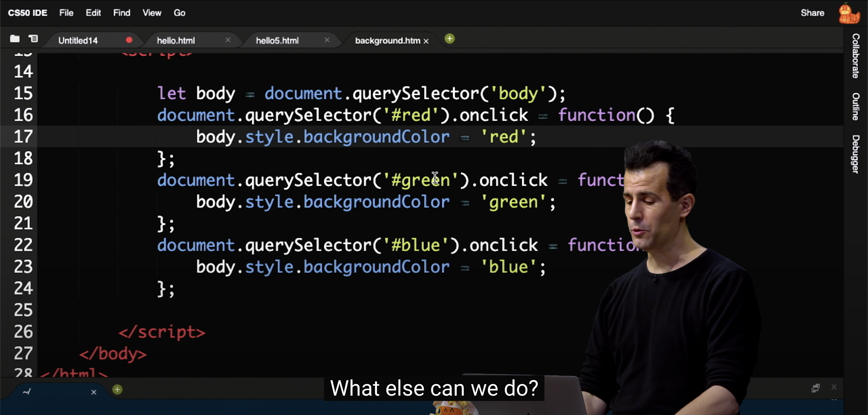
Task: Open new terminal tab with green plus
Action: click(117, 390)
